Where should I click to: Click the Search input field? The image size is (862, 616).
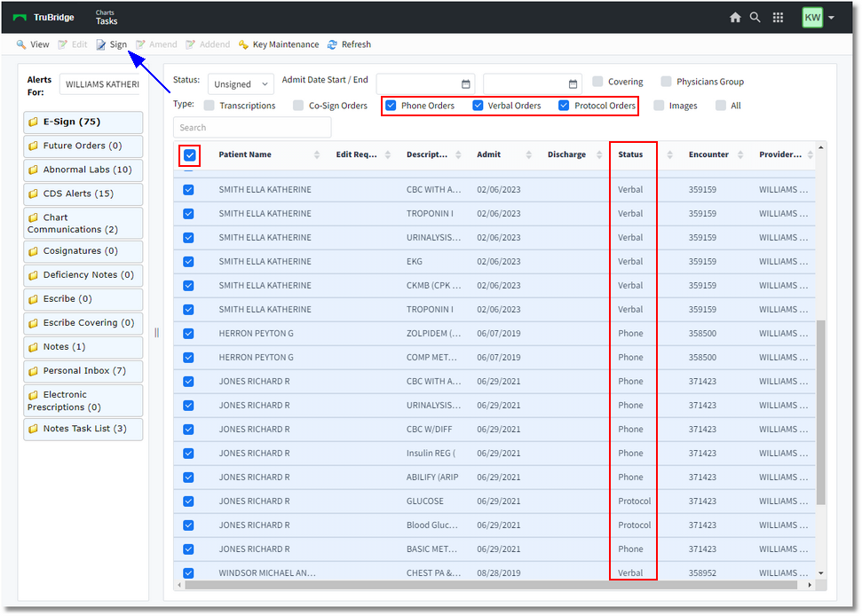[x=252, y=128]
